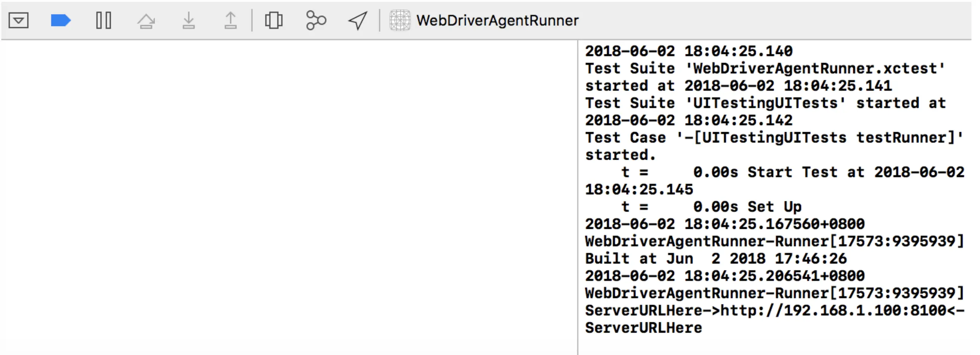The image size is (980, 355).
Task: Pause program execution
Action: pos(103,20)
